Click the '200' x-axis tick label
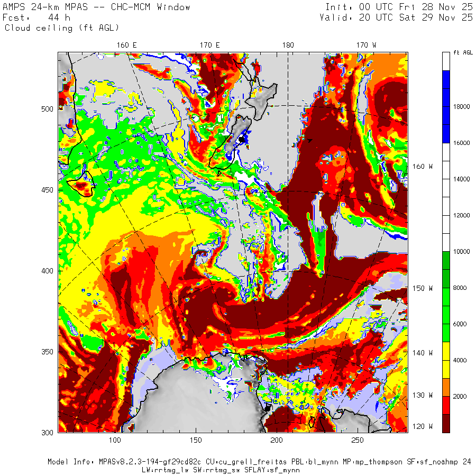Screen dimensions: 476x476 tap(277, 440)
